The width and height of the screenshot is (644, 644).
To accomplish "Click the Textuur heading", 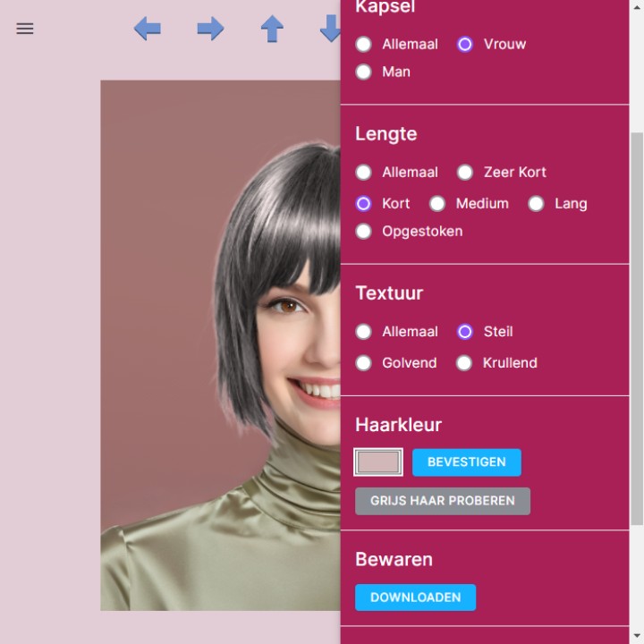I will click(x=389, y=293).
